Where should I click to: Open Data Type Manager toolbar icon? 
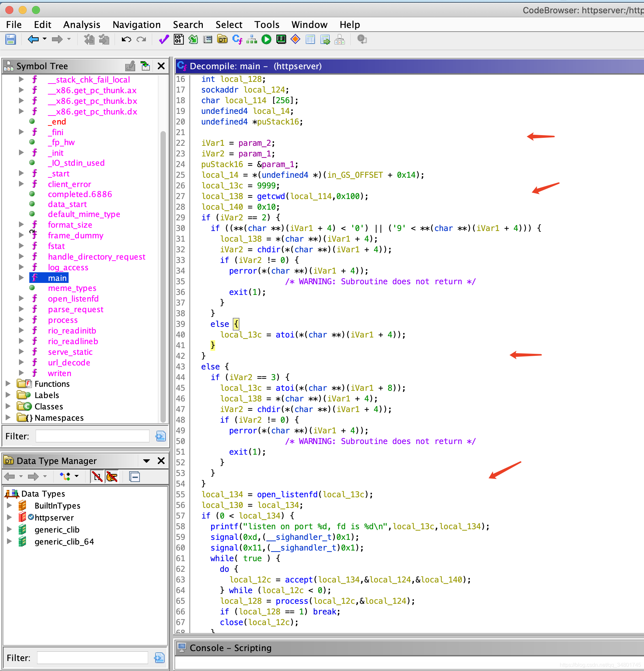point(222,40)
